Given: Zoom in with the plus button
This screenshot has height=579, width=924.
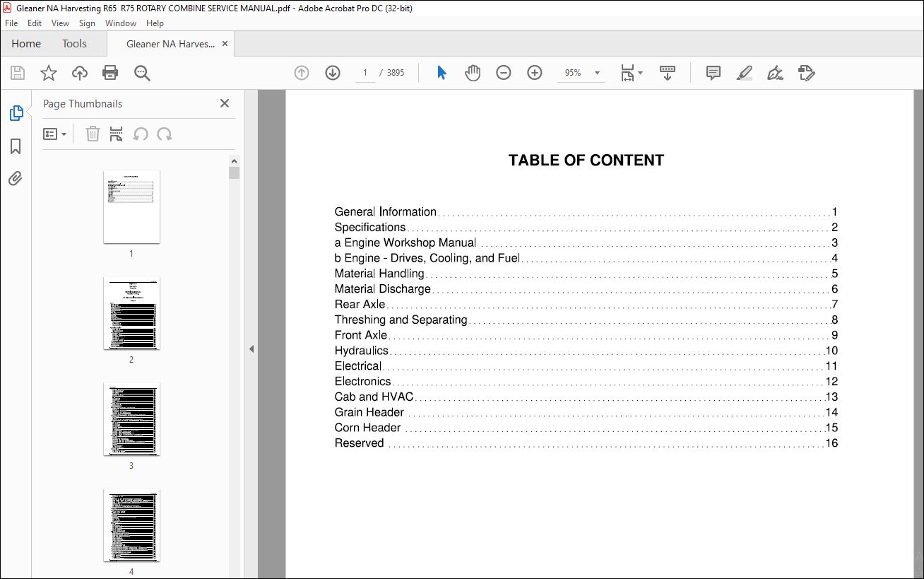Looking at the screenshot, I should coord(535,73).
